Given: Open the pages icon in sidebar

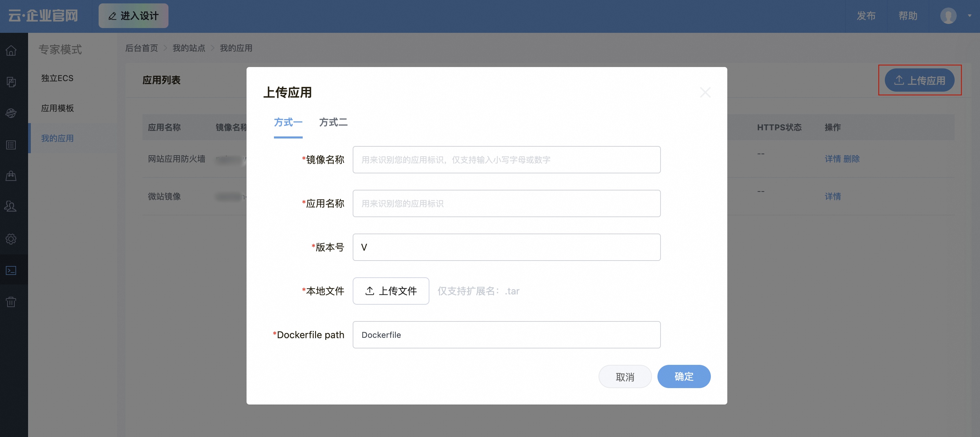Looking at the screenshot, I should [x=11, y=82].
